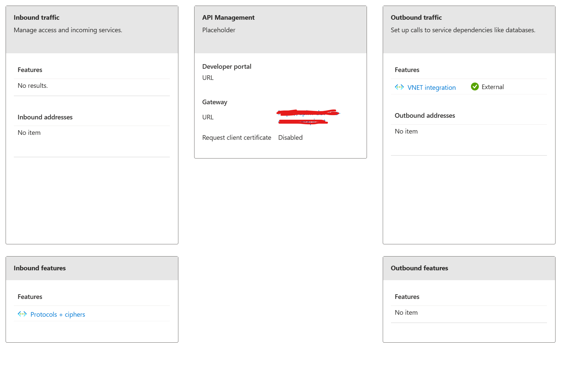This screenshot has height=392, width=569.
Task: Click the 'Set up calls to service dependencies' description
Action: [463, 30]
